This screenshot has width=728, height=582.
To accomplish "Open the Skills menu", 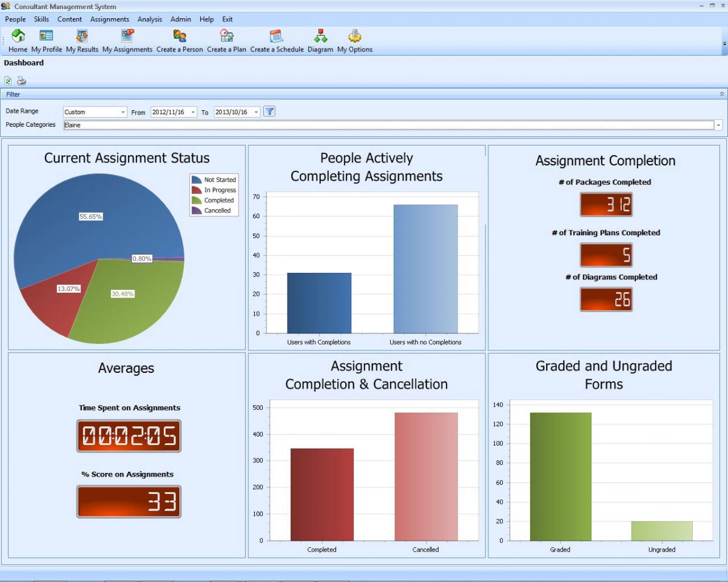I will 41,19.
